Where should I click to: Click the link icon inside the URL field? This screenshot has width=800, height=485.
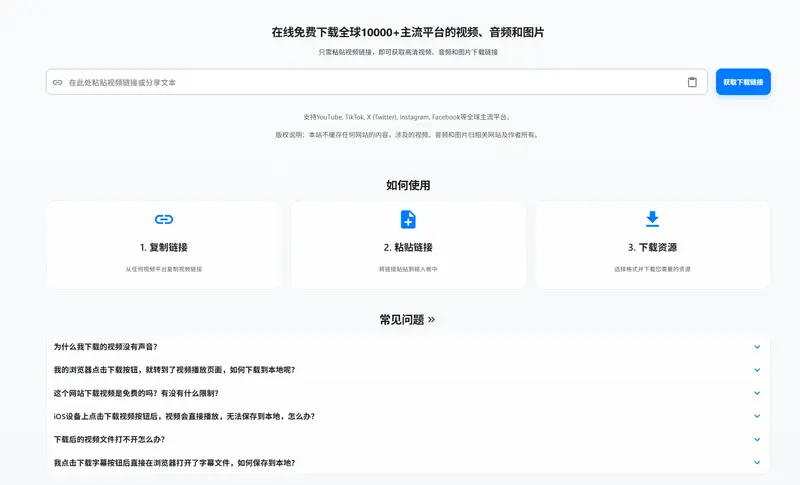click(58, 82)
